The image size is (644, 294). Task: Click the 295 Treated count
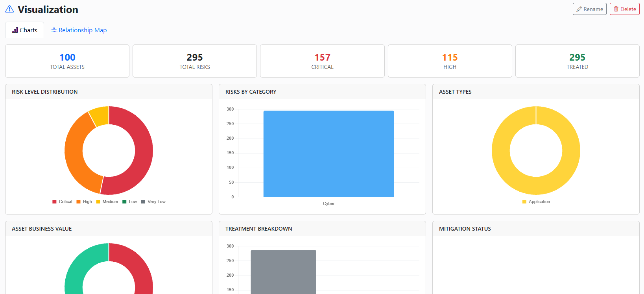pyautogui.click(x=577, y=57)
